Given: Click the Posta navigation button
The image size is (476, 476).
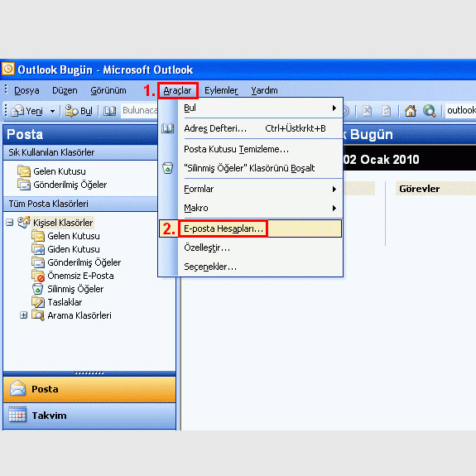Looking at the screenshot, I should tap(89, 389).
